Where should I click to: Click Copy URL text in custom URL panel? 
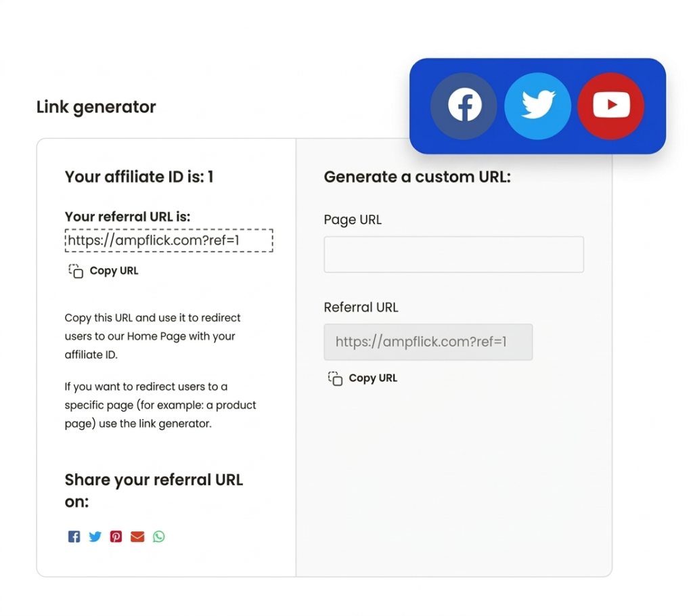(373, 378)
